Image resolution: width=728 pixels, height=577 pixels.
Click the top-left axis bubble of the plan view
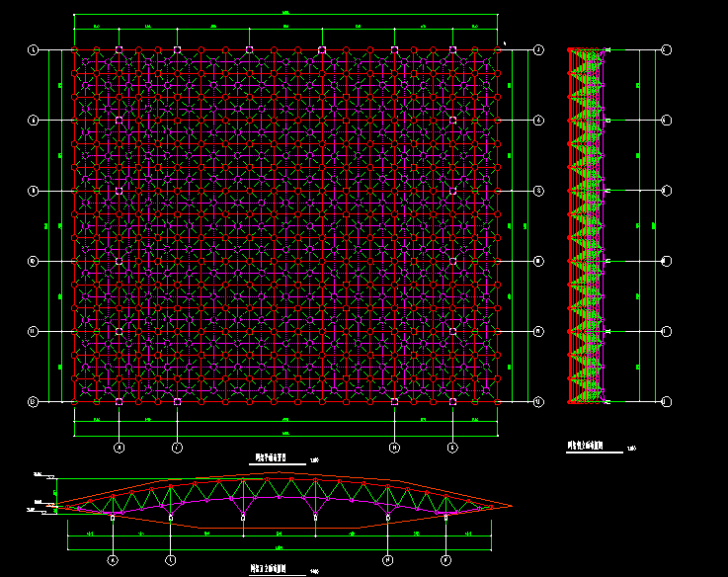(x=33, y=49)
